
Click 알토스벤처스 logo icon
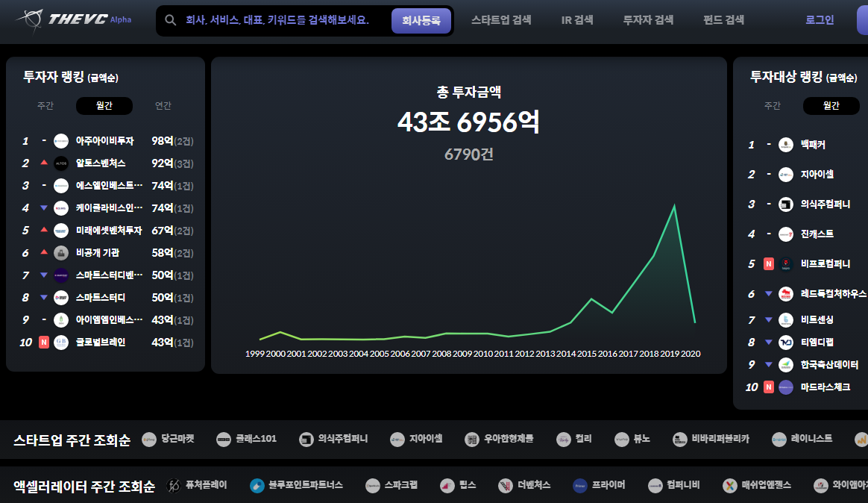[61, 163]
